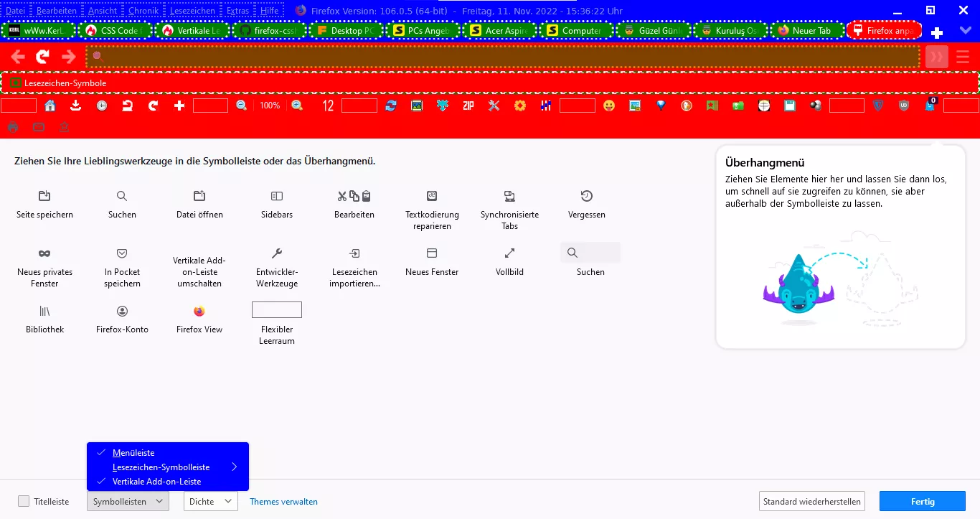The height and width of the screenshot is (519, 980).
Task: Select the Firefox View item
Action: pyautogui.click(x=199, y=312)
